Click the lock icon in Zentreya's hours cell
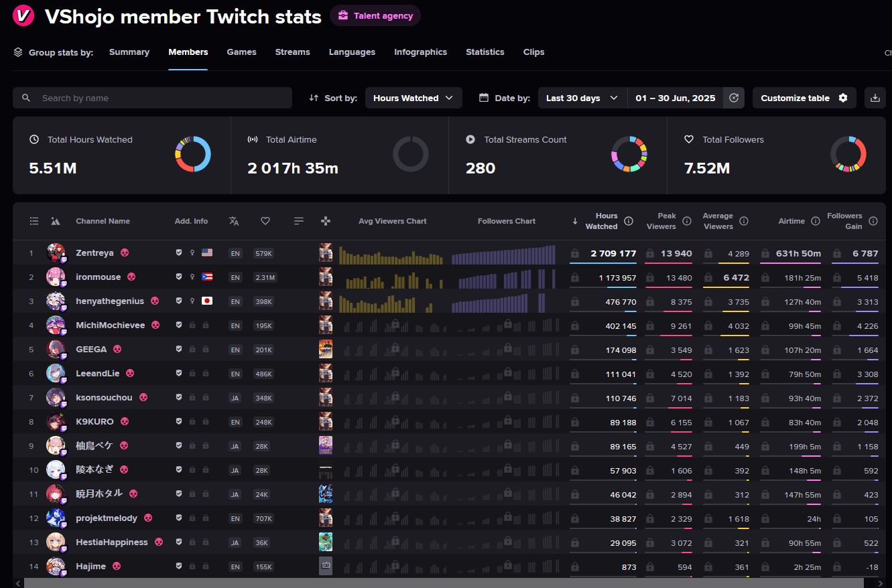 (x=575, y=254)
